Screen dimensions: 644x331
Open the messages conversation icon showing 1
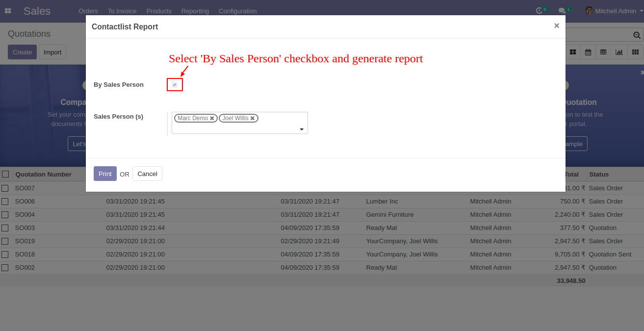point(561,9)
